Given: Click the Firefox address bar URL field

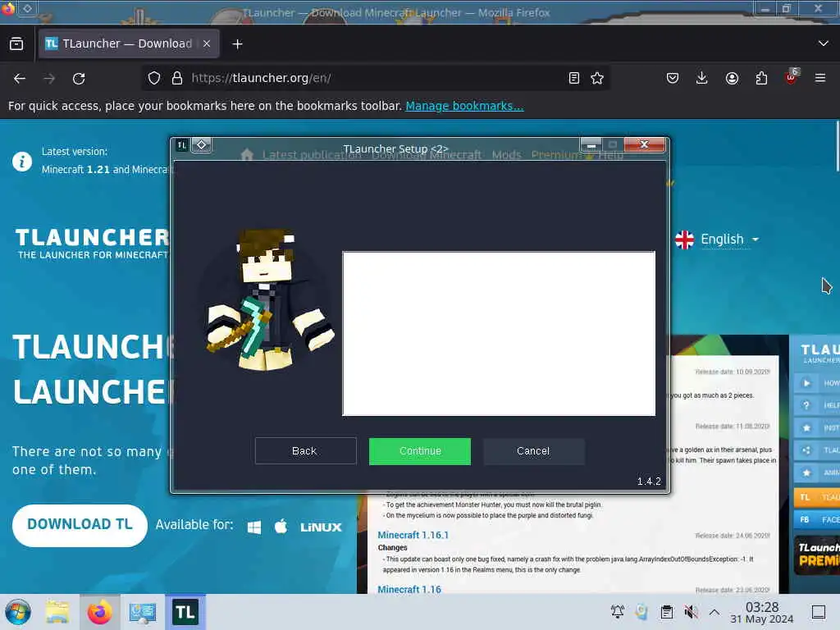Looking at the screenshot, I should (375, 78).
